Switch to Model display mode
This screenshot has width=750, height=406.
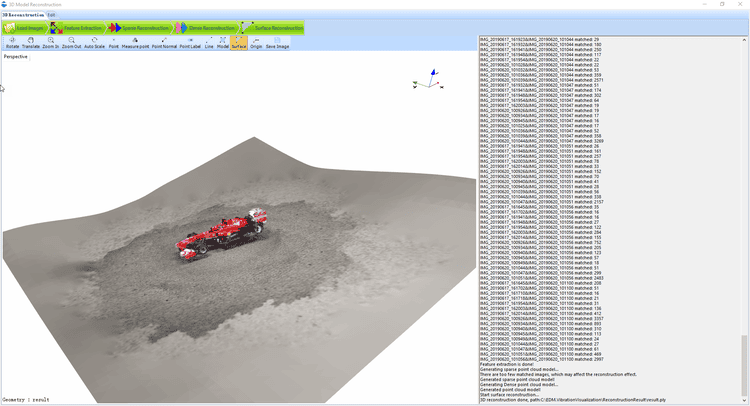(223, 43)
